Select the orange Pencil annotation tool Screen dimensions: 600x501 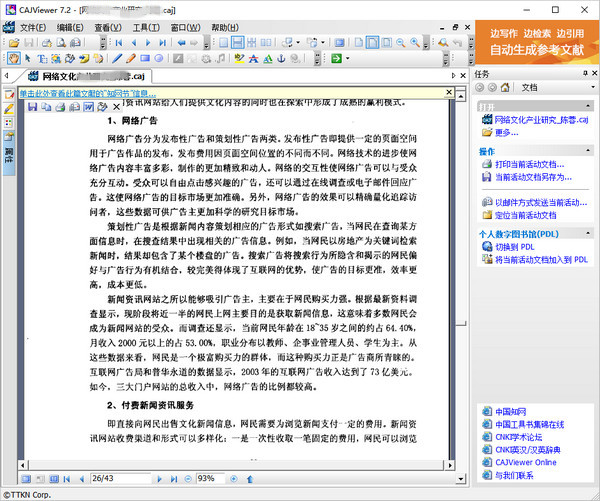(130, 58)
